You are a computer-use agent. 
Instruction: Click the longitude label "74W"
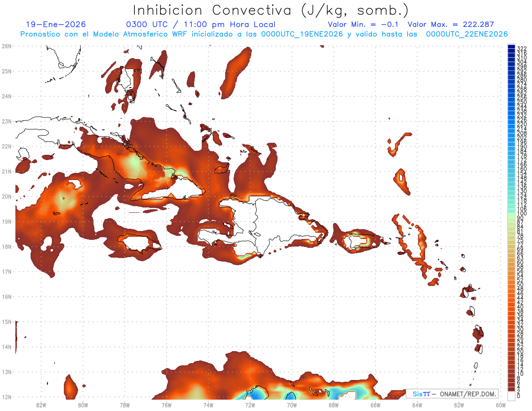coord(208,405)
